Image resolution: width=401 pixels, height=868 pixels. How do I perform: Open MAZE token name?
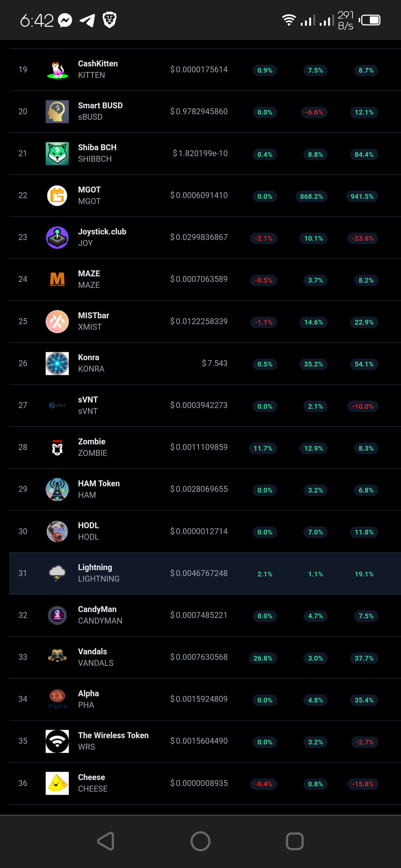tap(89, 274)
